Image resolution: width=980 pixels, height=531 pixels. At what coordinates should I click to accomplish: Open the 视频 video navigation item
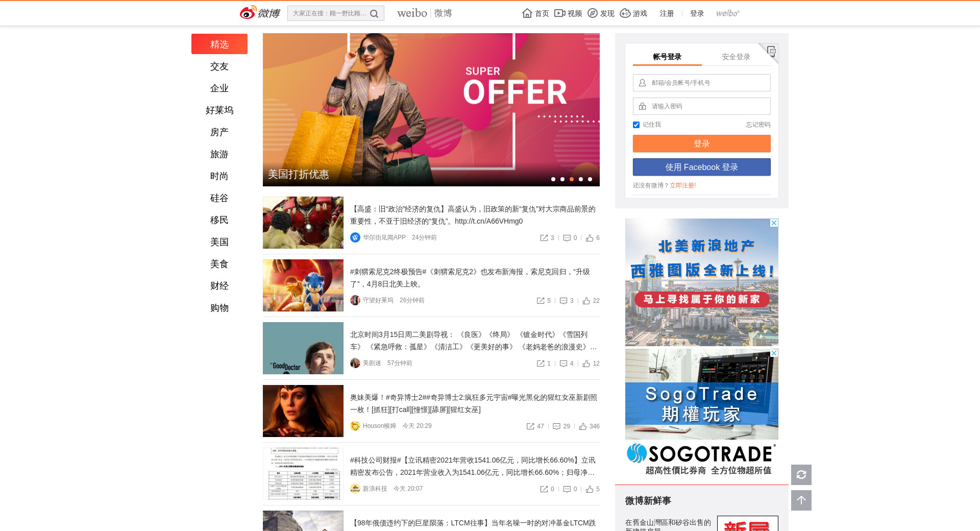point(568,13)
